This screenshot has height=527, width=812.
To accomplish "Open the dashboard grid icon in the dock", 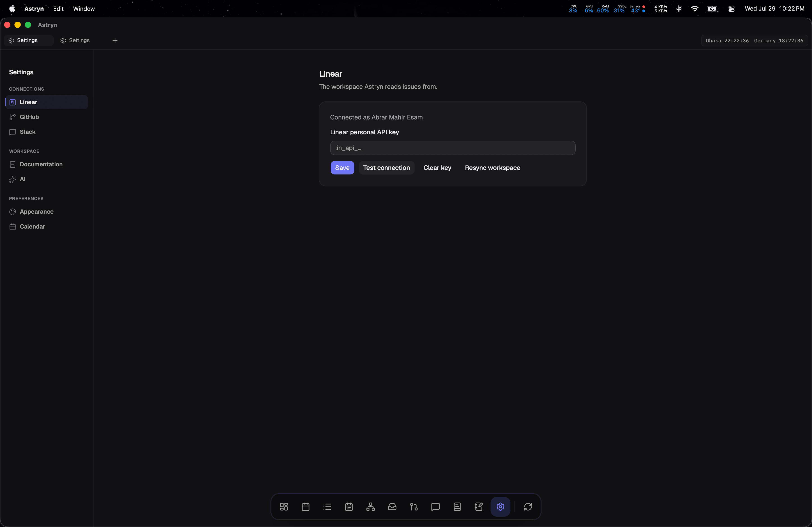I will (284, 506).
